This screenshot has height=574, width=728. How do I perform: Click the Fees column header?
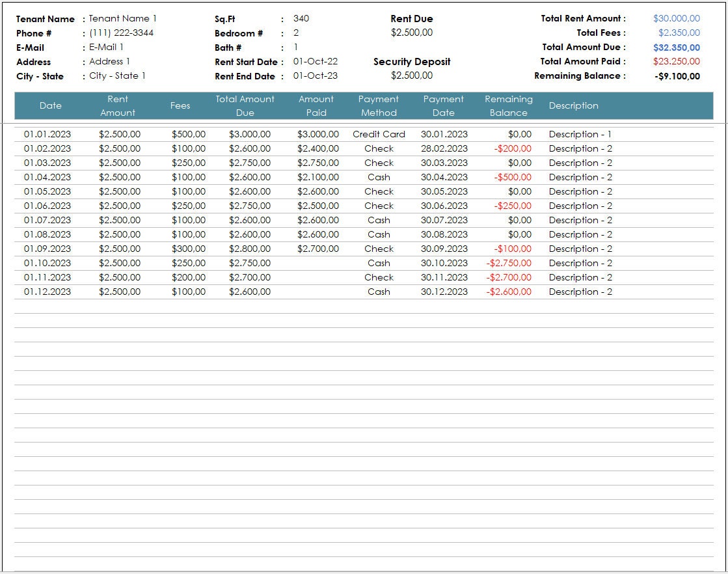[x=180, y=105]
